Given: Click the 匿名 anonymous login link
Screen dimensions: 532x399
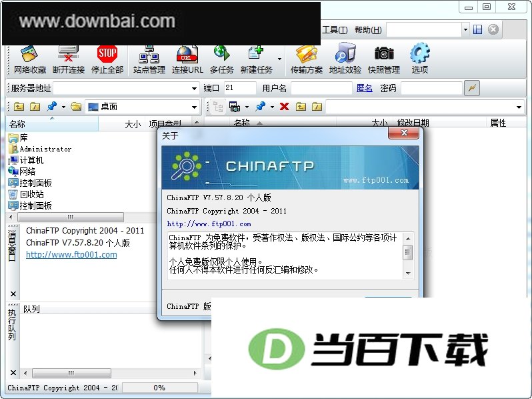Looking at the screenshot, I should coord(365,88).
